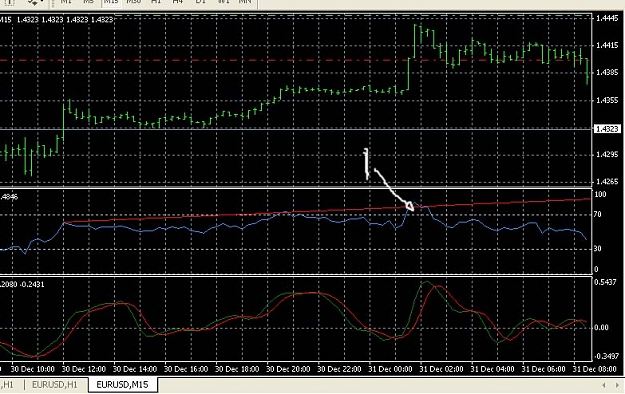Click the 1.4445 price scale value

607,18
